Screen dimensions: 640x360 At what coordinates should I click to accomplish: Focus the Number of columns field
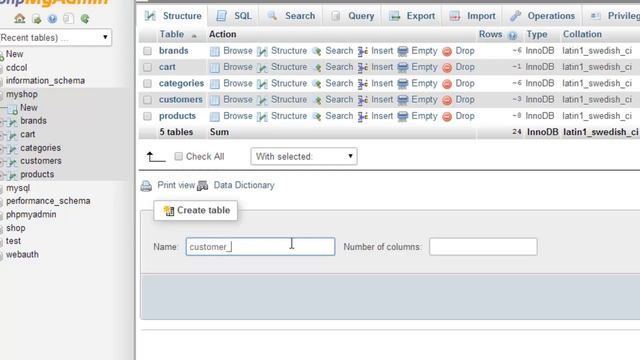(483, 247)
